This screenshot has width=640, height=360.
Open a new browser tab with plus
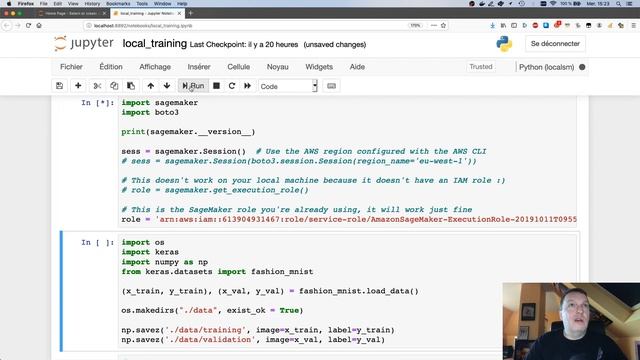(x=191, y=13)
